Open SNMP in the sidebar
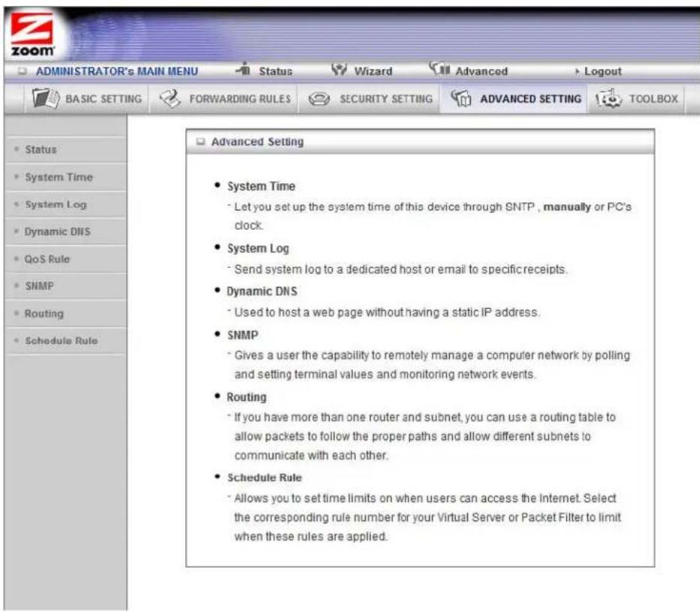Image resolution: width=700 pixels, height=612 pixels. tap(39, 286)
